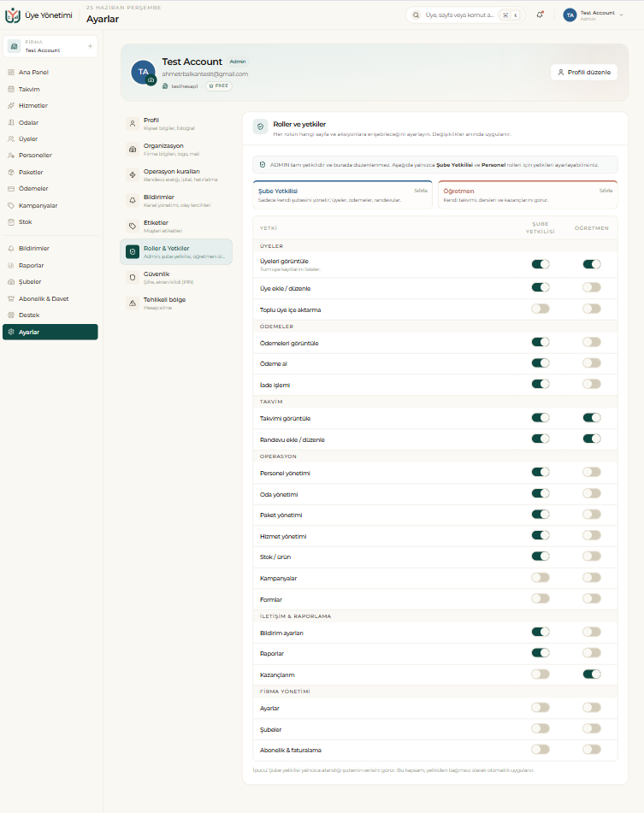Click the Üye Yönetimi logo icon
Image resolution: width=644 pixels, height=813 pixels.
pyautogui.click(x=13, y=15)
